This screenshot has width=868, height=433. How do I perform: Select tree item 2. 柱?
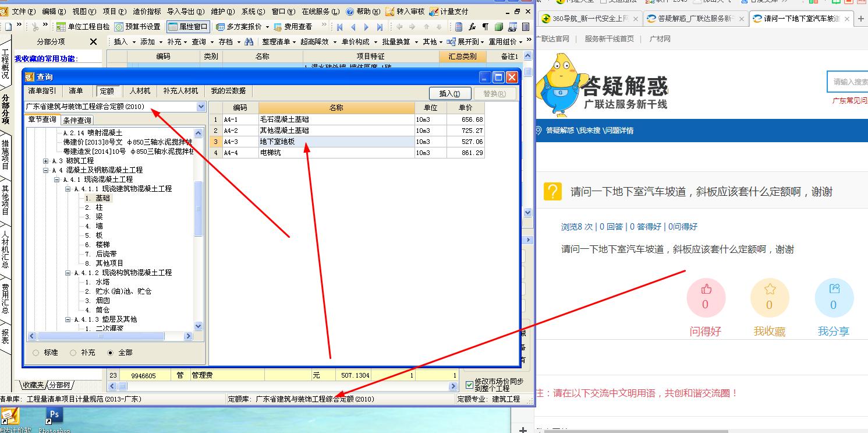[94, 207]
